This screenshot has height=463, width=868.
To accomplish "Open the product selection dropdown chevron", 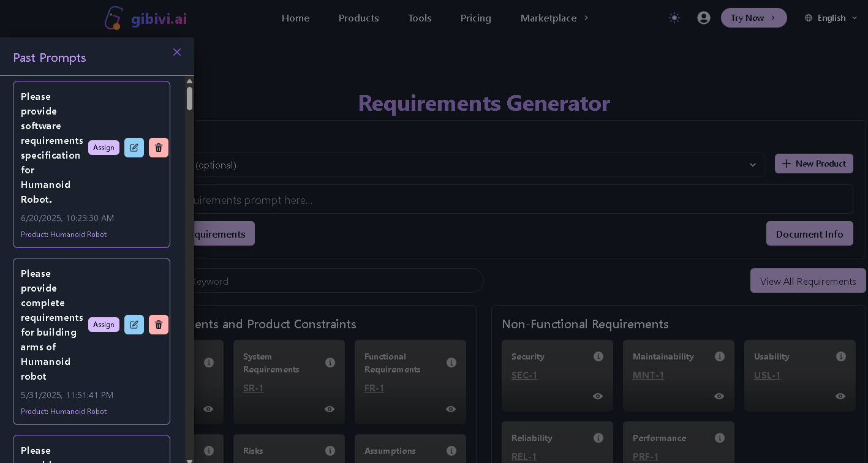I will point(753,165).
